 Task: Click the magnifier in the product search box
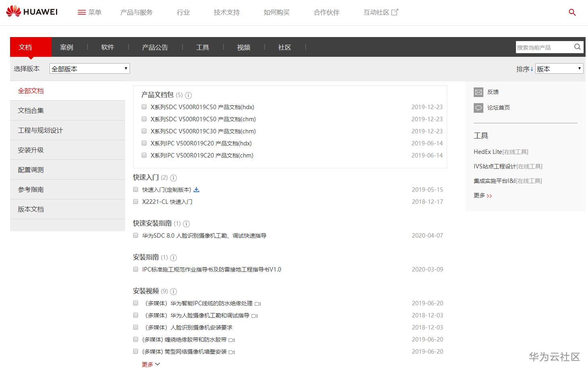pyautogui.click(x=577, y=47)
